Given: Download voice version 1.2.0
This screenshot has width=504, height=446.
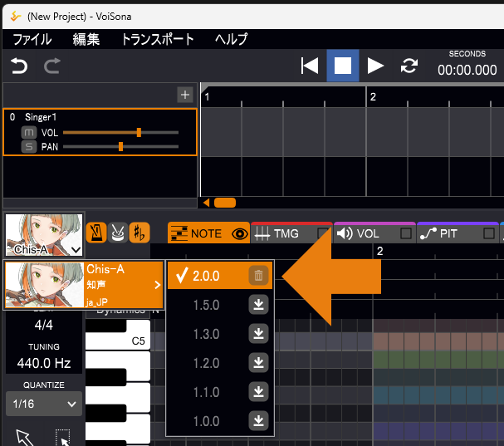Looking at the screenshot, I should [258, 363].
